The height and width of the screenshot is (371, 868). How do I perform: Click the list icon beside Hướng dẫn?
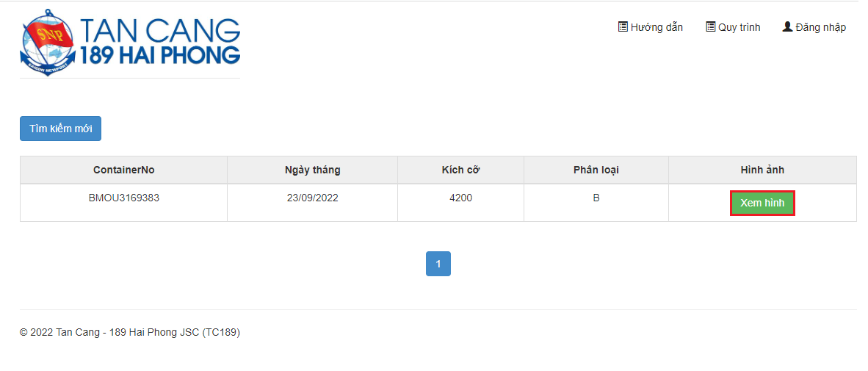point(623,26)
